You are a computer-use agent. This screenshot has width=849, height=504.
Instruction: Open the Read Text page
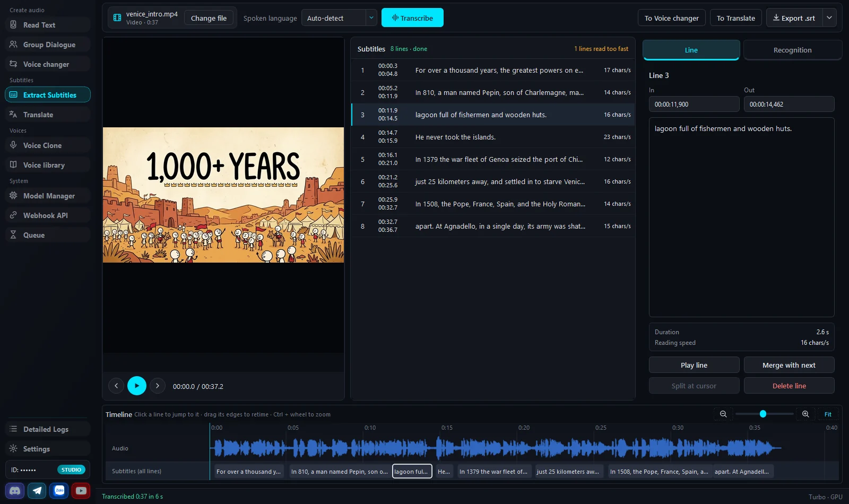[48, 25]
